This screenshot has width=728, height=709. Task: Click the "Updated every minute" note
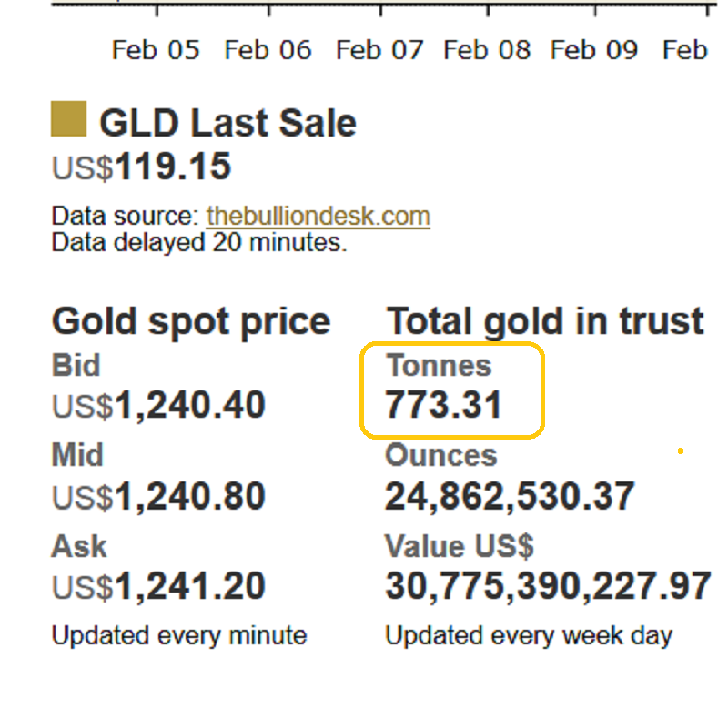tap(179, 635)
